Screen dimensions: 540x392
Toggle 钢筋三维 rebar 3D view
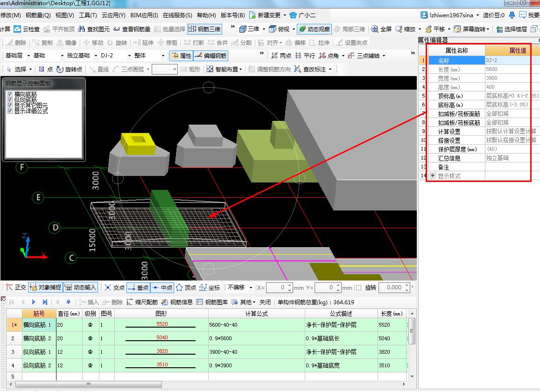tap(204, 29)
